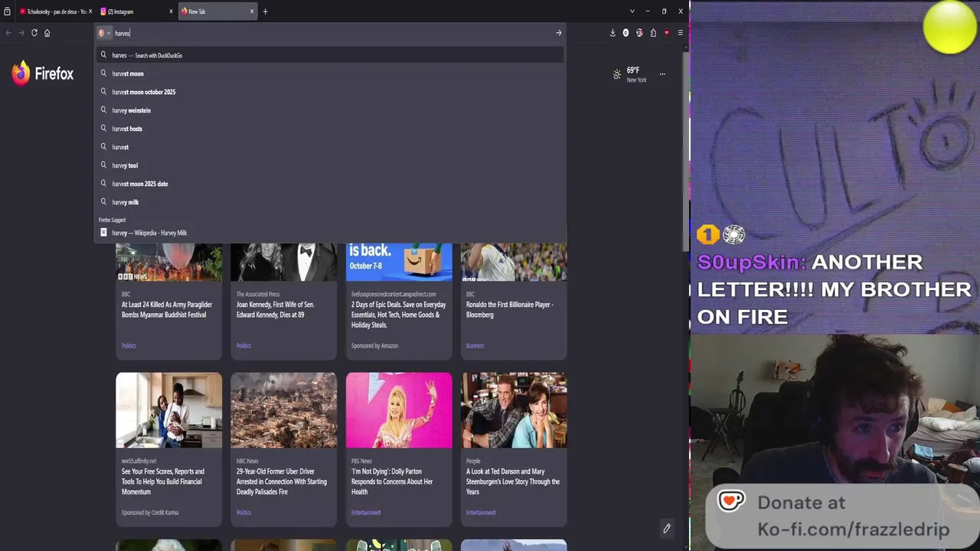The height and width of the screenshot is (551, 980).
Task: Open thumbnail of woman holding child in kitchen
Action: click(168, 410)
